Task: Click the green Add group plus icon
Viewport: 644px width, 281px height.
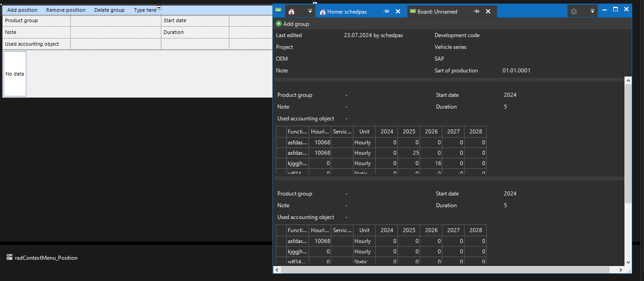Action: (279, 24)
